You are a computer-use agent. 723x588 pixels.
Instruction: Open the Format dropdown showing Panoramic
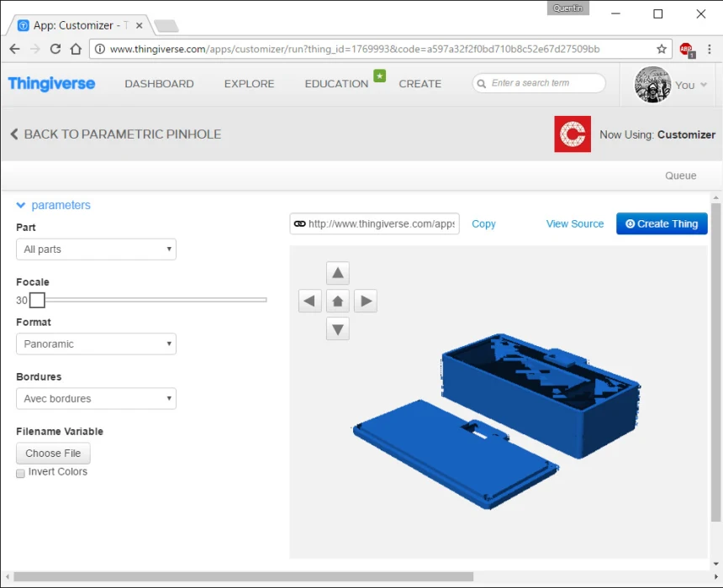tap(95, 344)
